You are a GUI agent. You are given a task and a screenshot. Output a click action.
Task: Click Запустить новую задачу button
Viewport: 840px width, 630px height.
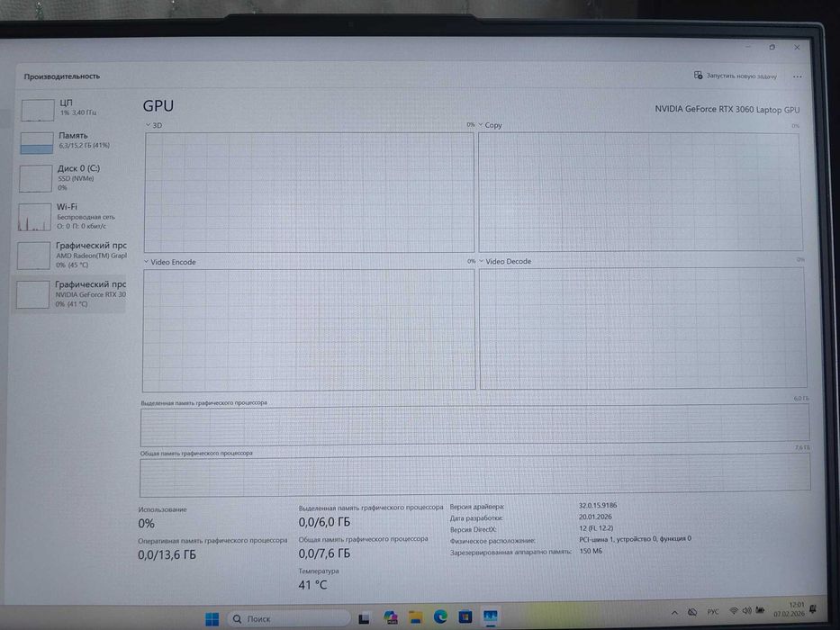[x=735, y=76]
